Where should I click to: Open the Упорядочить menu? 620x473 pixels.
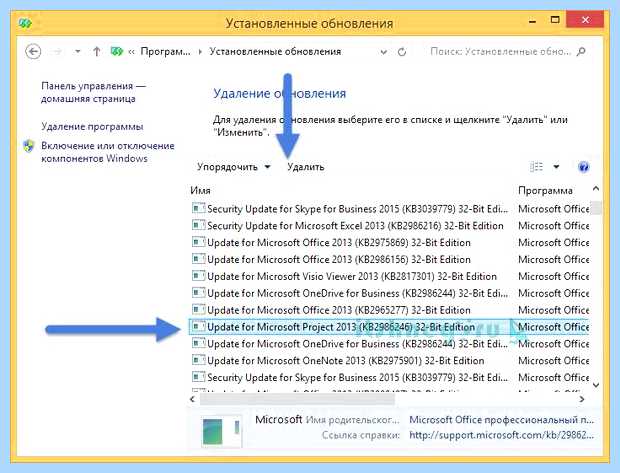tap(233, 167)
